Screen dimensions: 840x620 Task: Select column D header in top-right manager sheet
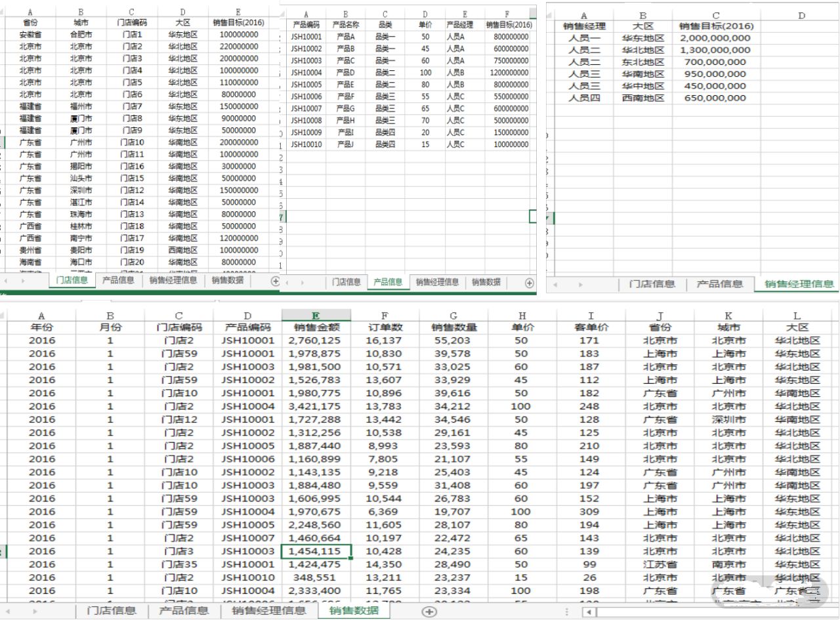[802, 15]
